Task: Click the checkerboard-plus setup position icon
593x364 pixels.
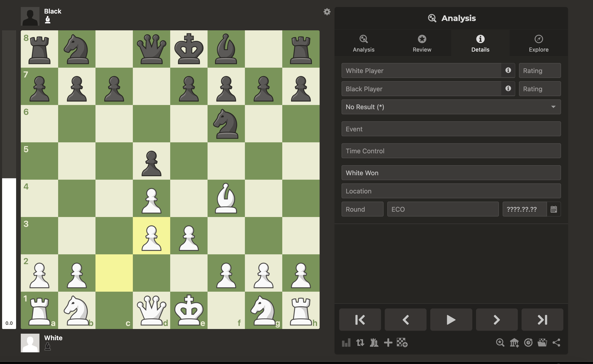Action: tap(402, 343)
